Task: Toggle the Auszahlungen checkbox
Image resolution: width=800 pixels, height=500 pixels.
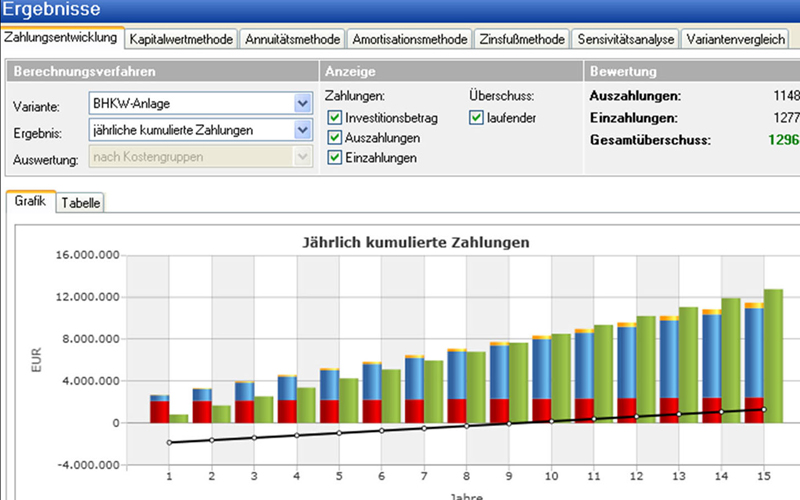Action: point(335,138)
